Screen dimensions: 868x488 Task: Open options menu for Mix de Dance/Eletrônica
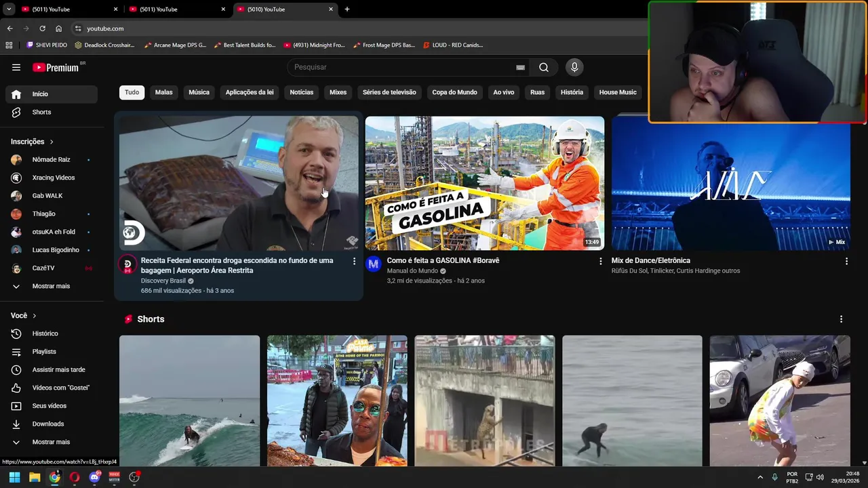[x=846, y=261]
